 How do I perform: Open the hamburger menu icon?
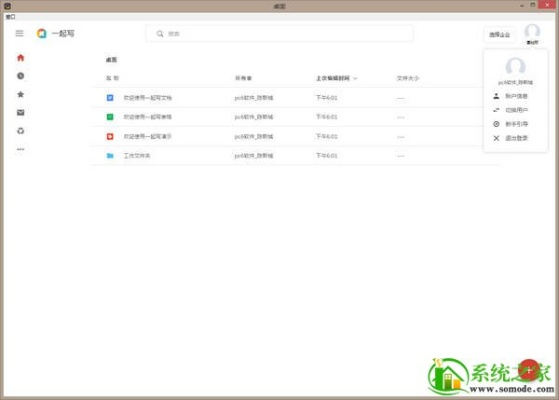click(19, 33)
